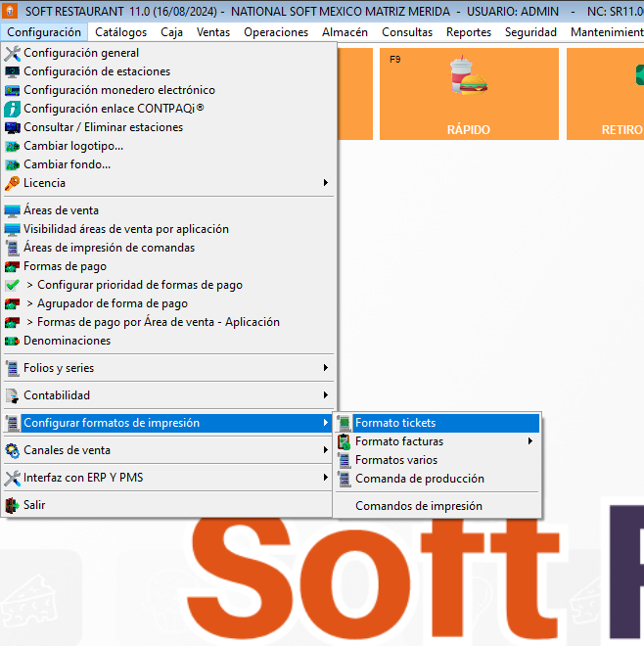Click the Folios y series icon
The image size is (644, 646).
tap(13, 368)
